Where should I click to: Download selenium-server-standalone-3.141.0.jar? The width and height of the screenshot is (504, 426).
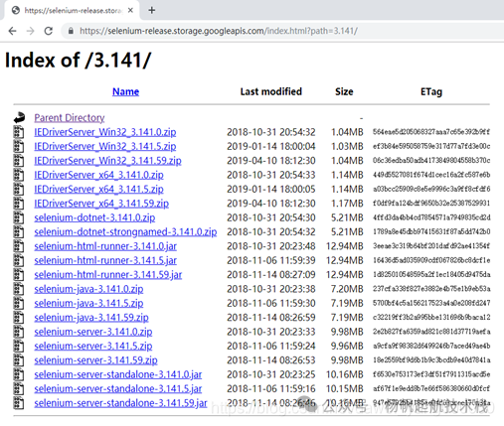coord(118,374)
